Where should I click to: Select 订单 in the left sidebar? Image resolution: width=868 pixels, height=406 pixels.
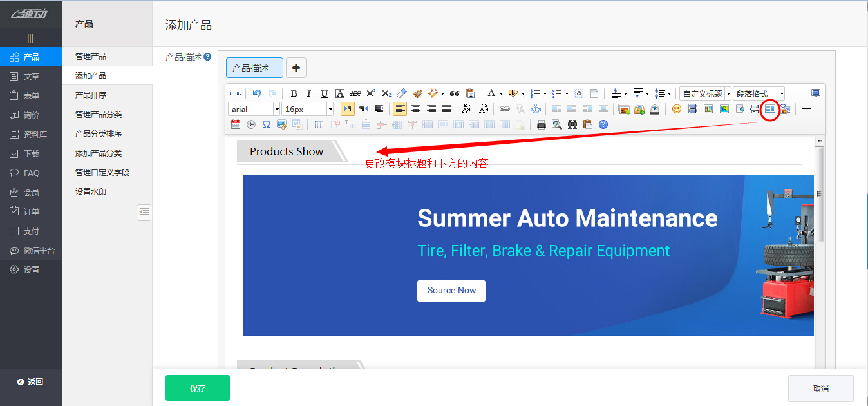click(32, 211)
